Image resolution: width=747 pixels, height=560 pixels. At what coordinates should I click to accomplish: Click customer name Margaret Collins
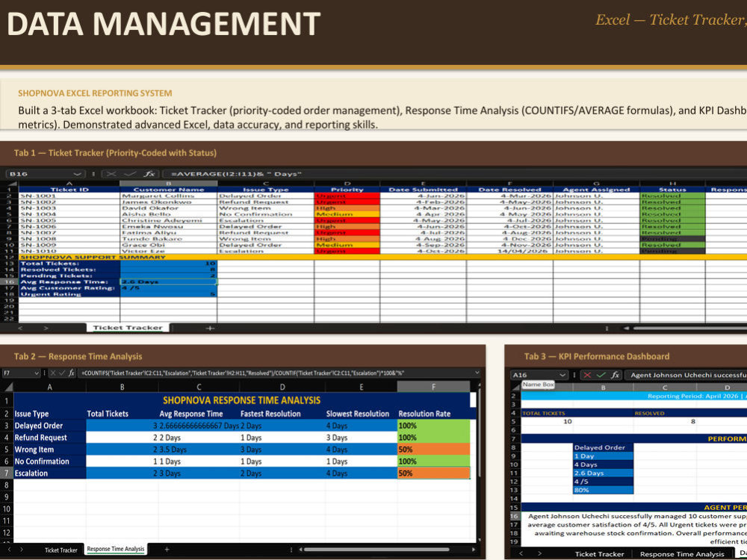pyautogui.click(x=169, y=196)
